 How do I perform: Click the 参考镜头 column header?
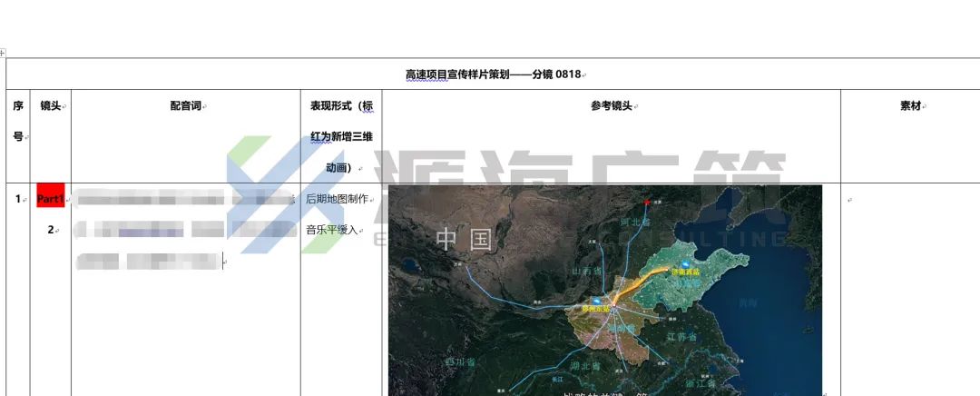click(x=611, y=106)
